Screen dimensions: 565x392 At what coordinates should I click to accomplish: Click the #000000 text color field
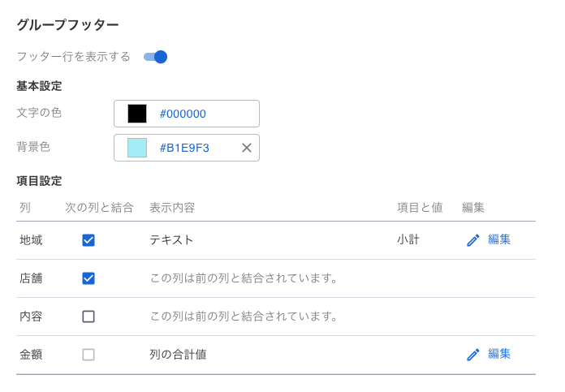(x=187, y=114)
